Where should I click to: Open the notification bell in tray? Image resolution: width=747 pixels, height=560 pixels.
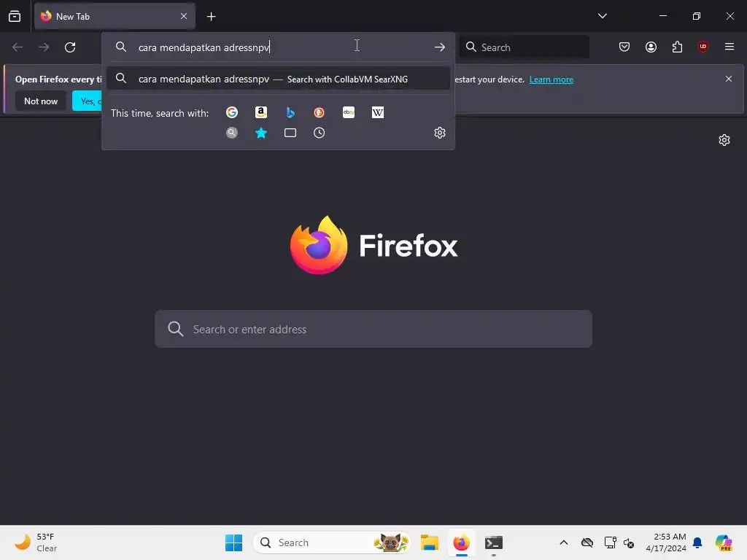point(697,542)
